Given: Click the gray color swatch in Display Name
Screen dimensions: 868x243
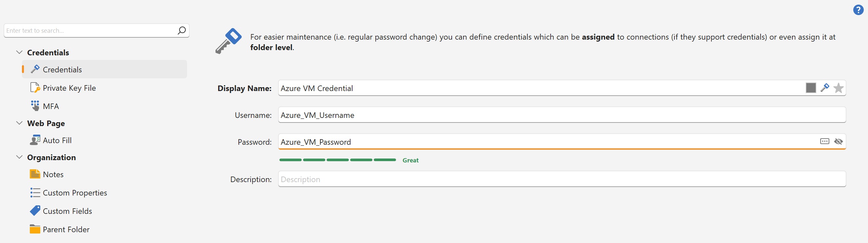Looking at the screenshot, I should click(x=811, y=88).
